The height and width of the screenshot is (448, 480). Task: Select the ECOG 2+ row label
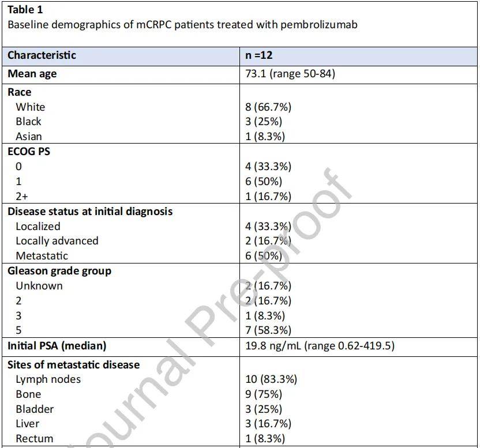pyautogui.click(x=22, y=196)
